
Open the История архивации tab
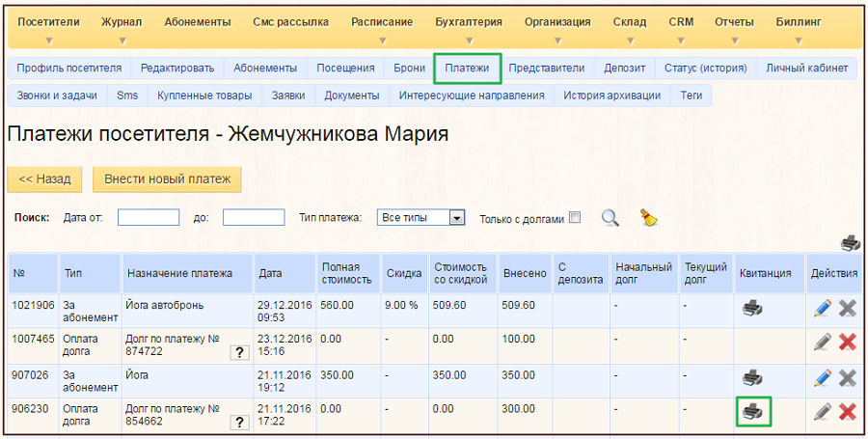pos(611,96)
